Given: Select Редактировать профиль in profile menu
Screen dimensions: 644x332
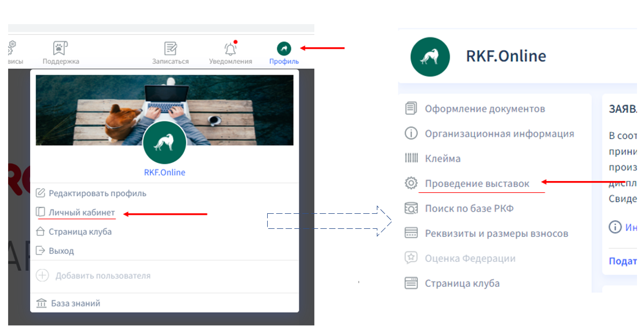Looking at the screenshot, I should click(97, 193).
